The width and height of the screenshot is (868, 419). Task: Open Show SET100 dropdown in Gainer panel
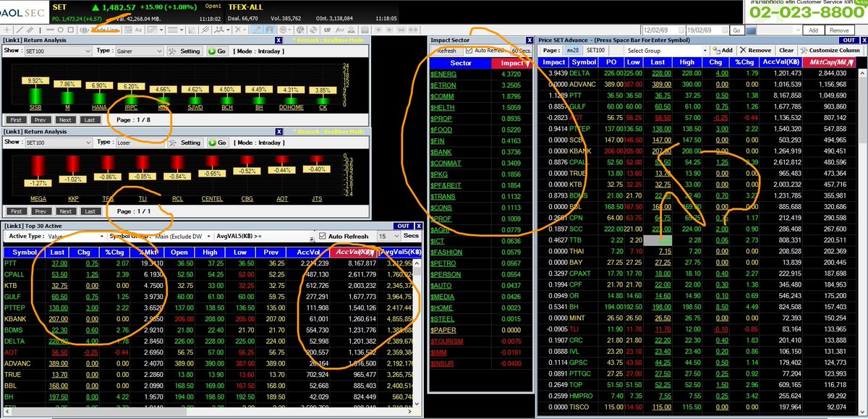57,51
